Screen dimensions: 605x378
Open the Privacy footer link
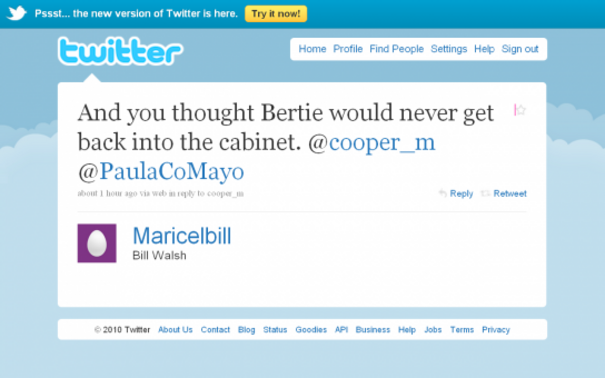pyautogui.click(x=496, y=330)
